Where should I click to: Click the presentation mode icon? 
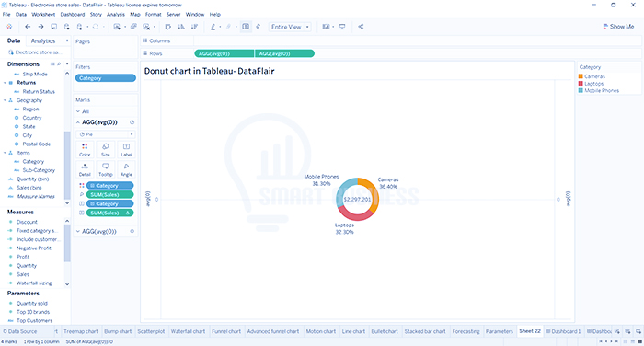pyautogui.click(x=342, y=27)
